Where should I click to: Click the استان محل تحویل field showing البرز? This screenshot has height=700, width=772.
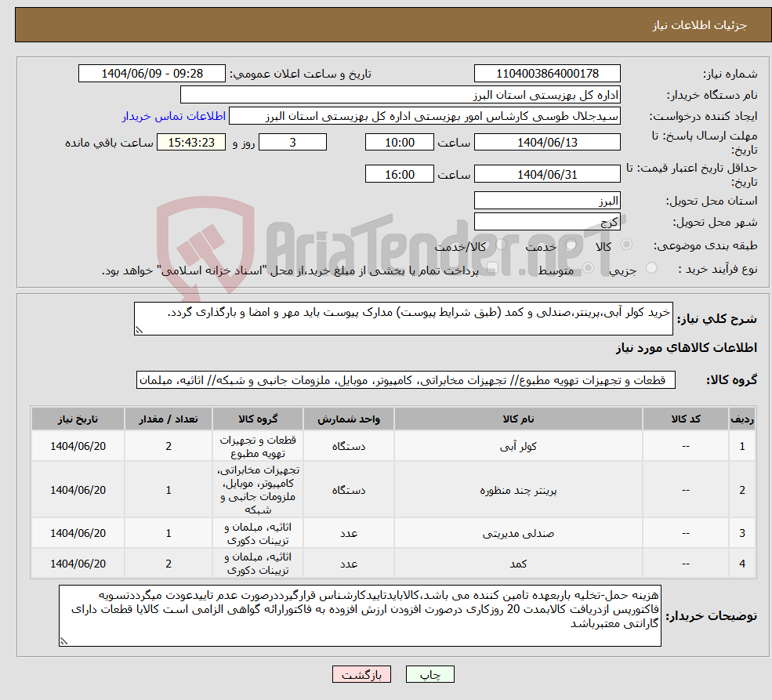547,200
